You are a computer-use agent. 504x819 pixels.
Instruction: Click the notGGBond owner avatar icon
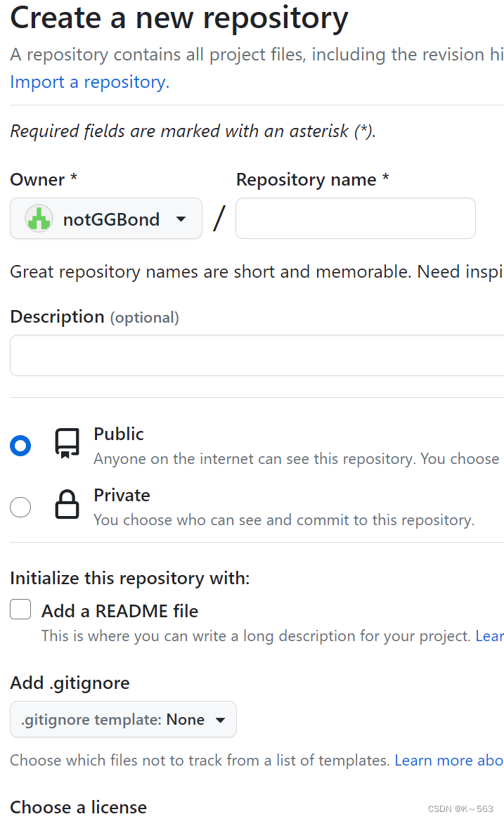tap(39, 219)
